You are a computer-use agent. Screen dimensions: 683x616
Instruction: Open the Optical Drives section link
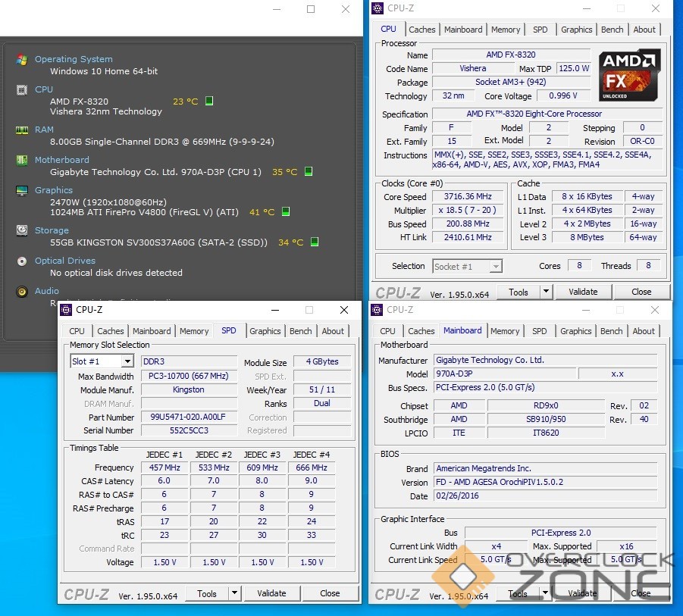click(x=65, y=261)
